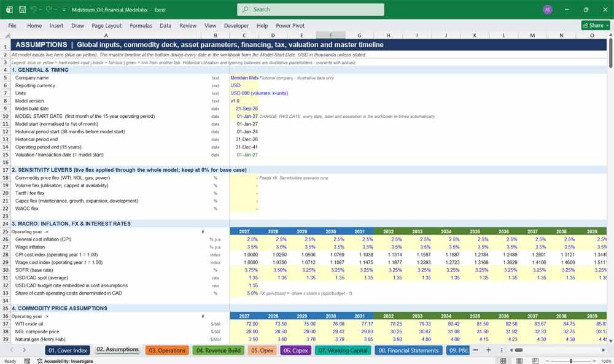614x364 pixels.
Task: Open the Power Pivot tab
Action: (x=290, y=25)
